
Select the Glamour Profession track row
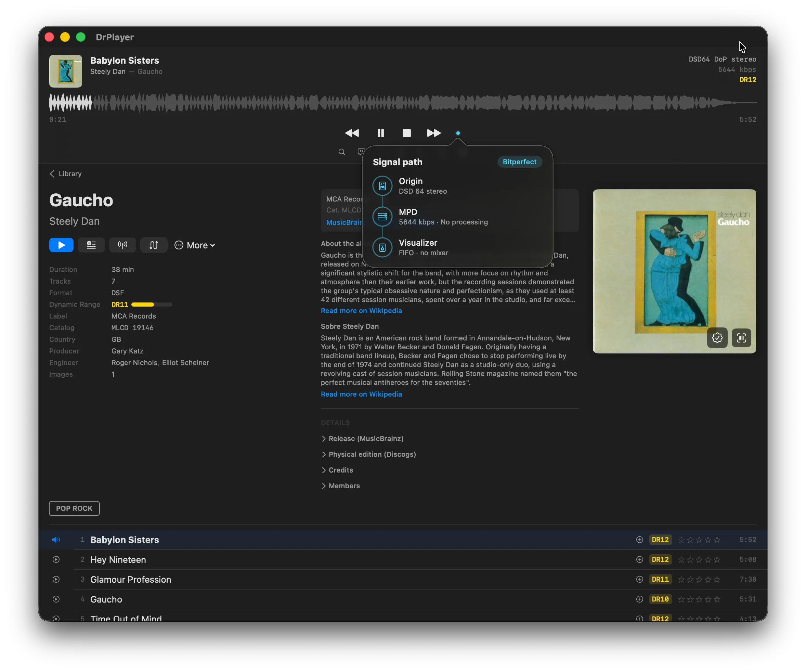pos(403,580)
